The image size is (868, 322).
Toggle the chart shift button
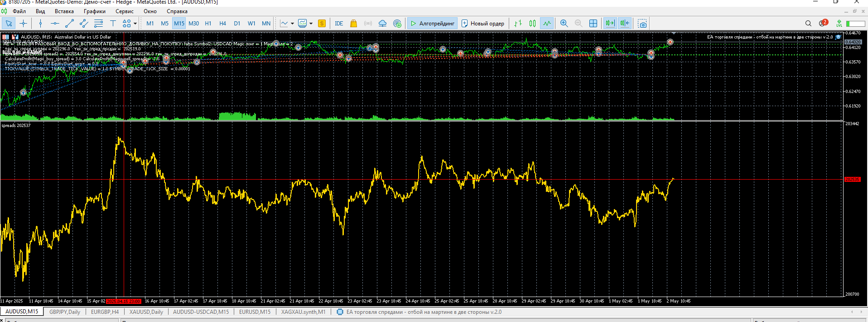tap(625, 24)
